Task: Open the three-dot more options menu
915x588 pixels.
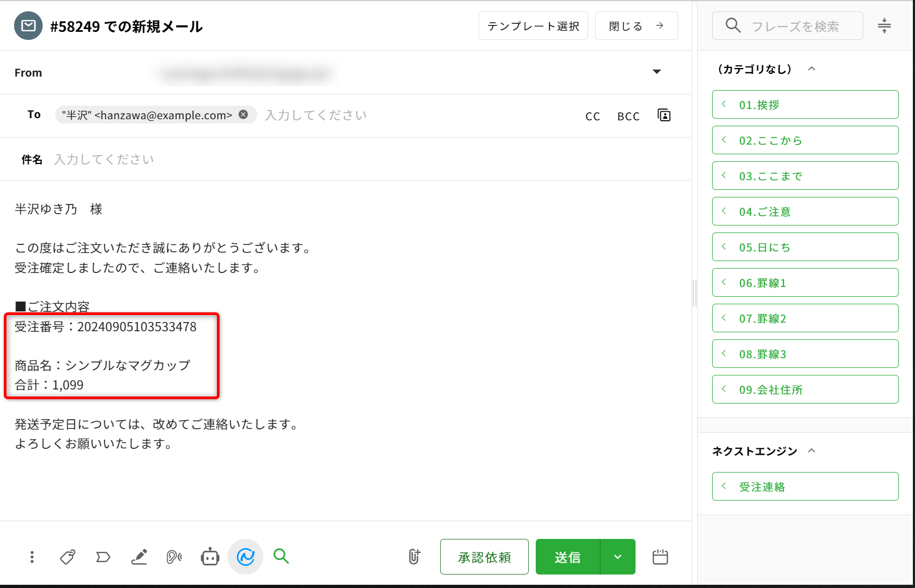Action: click(x=32, y=557)
